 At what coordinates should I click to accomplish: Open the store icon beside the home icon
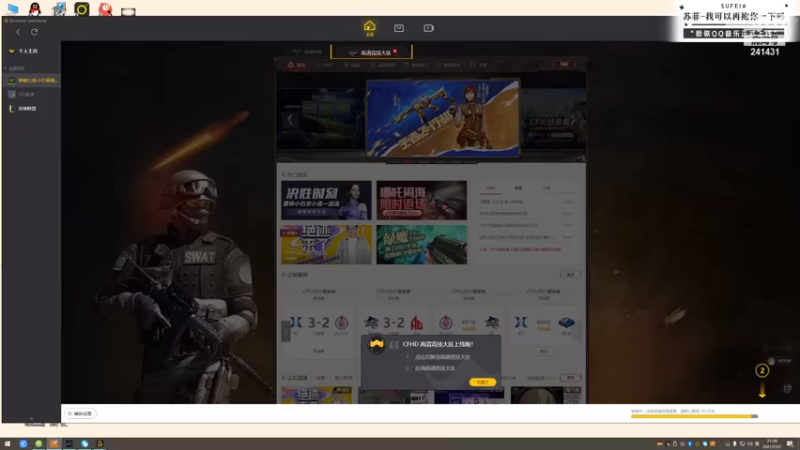(x=399, y=28)
